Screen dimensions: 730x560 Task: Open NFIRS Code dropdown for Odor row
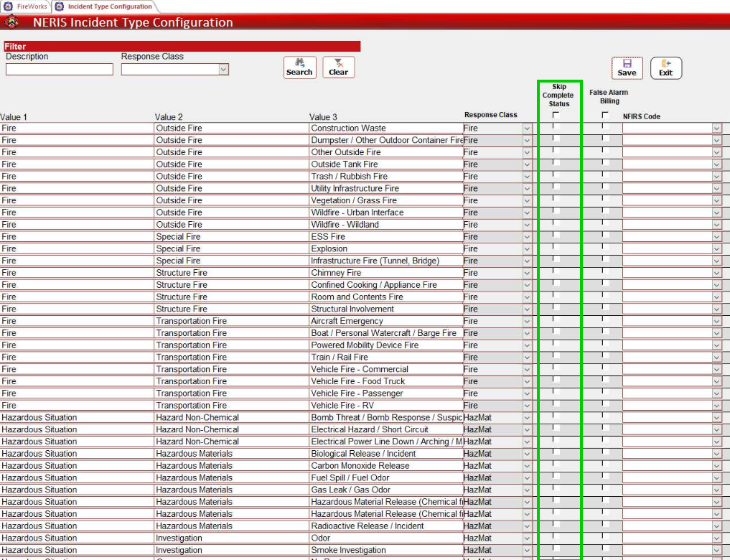point(716,538)
